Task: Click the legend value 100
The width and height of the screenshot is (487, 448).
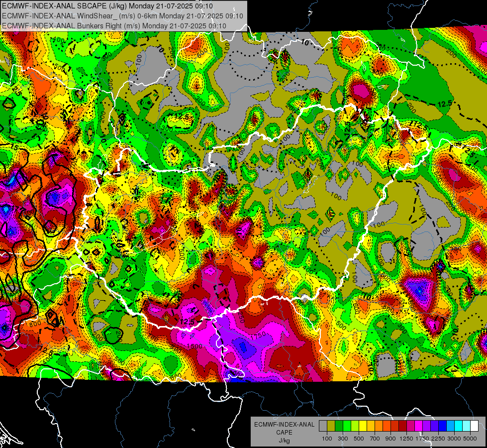Action: (x=327, y=439)
